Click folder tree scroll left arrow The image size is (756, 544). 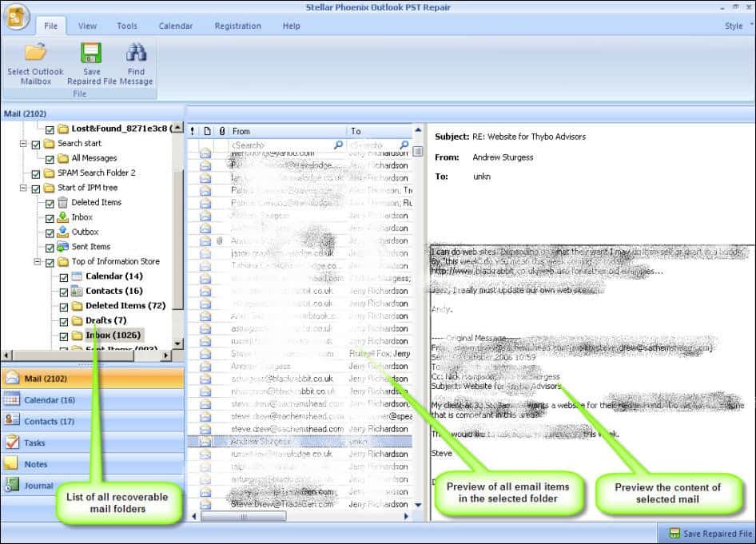coord(6,355)
